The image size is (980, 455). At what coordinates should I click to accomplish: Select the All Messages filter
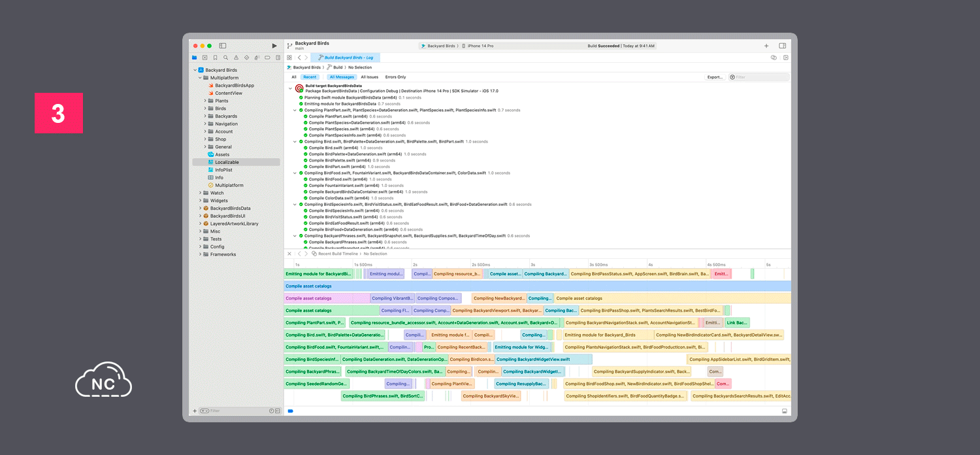342,77
